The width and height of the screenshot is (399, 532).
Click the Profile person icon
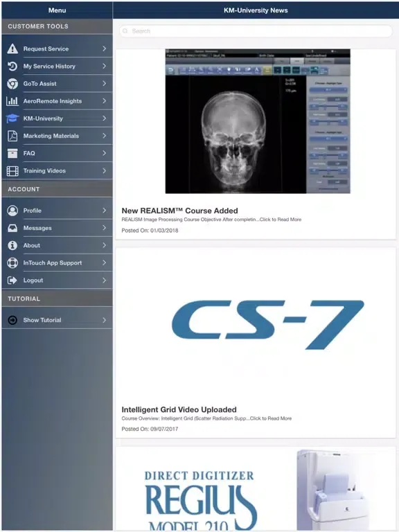point(12,211)
